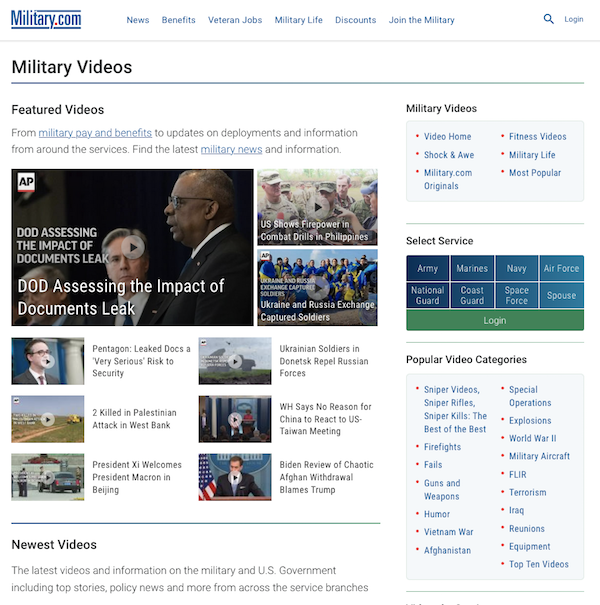Select the Space Force service button

[x=517, y=295]
